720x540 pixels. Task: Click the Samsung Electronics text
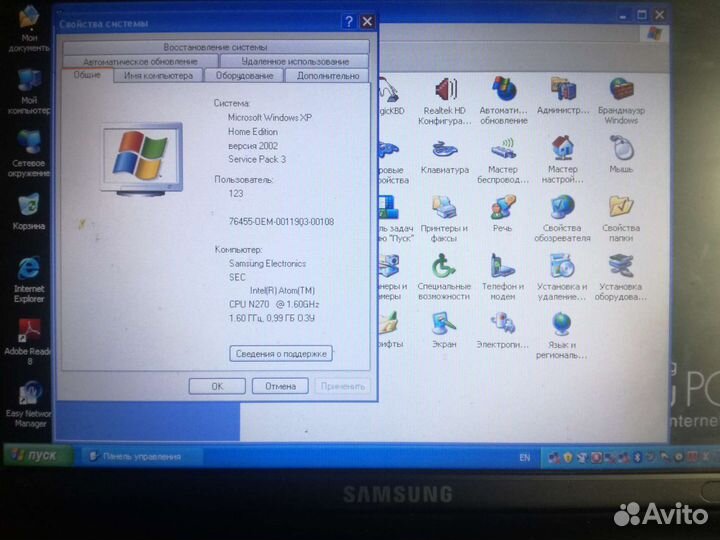[267, 264]
